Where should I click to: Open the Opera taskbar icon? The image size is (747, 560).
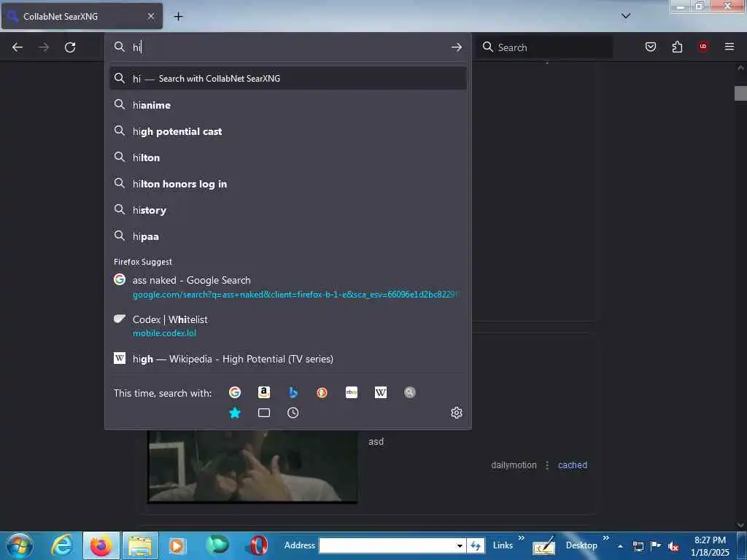click(x=258, y=545)
